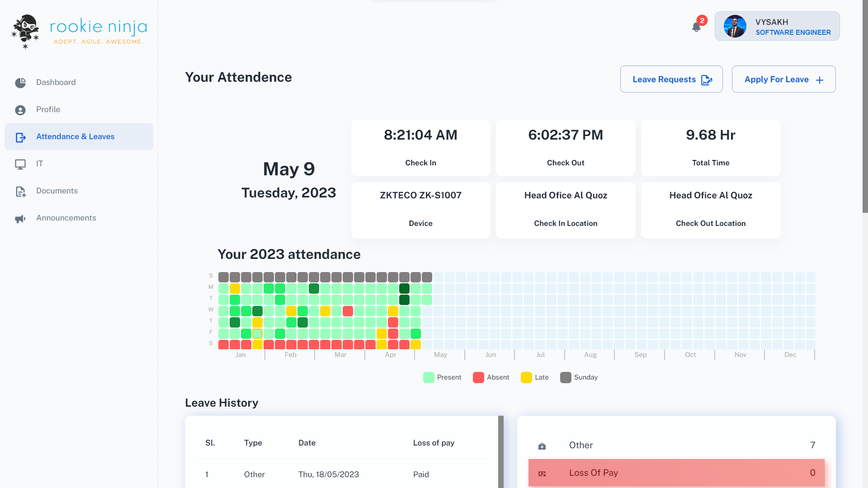Click the briefcase icon next to Other leave
The height and width of the screenshot is (488, 868).
(542, 446)
